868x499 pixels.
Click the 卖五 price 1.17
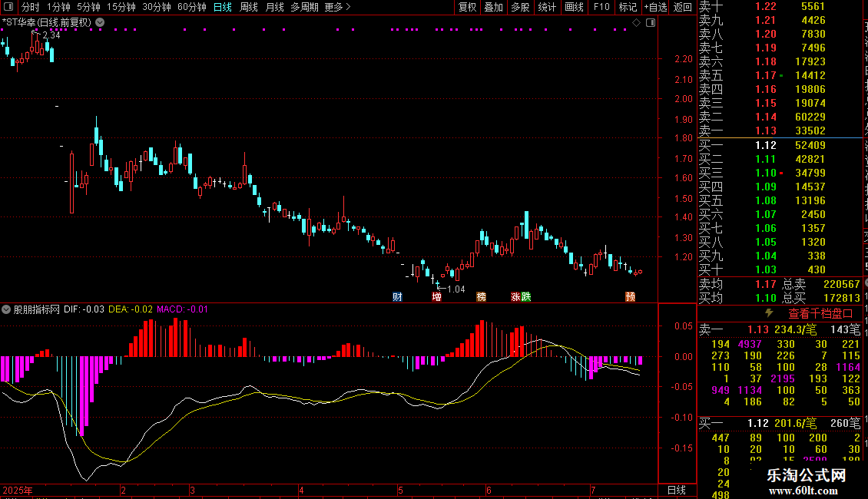(x=766, y=75)
